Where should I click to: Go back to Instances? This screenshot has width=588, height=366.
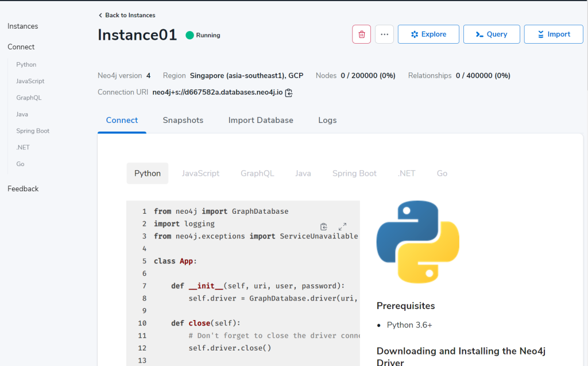tap(127, 15)
